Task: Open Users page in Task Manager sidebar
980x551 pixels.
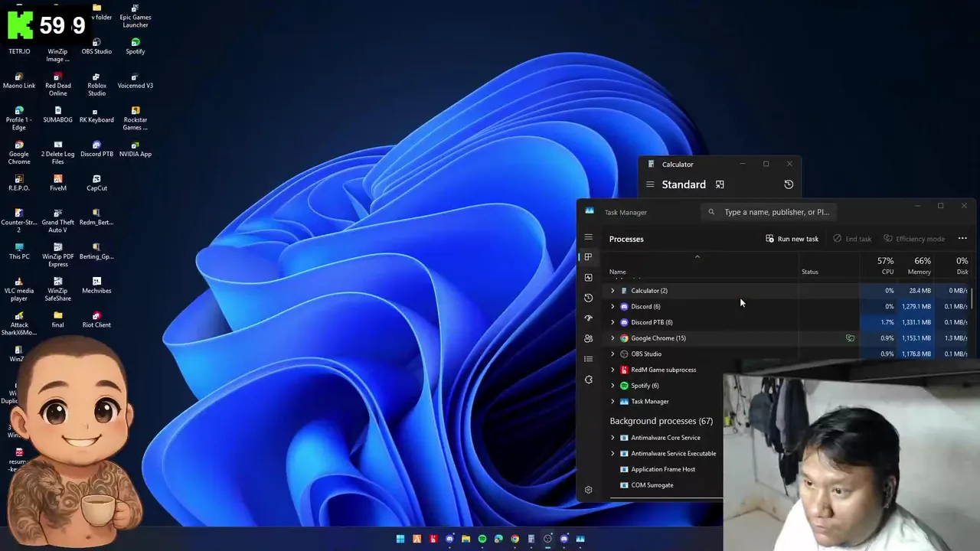Action: [588, 338]
